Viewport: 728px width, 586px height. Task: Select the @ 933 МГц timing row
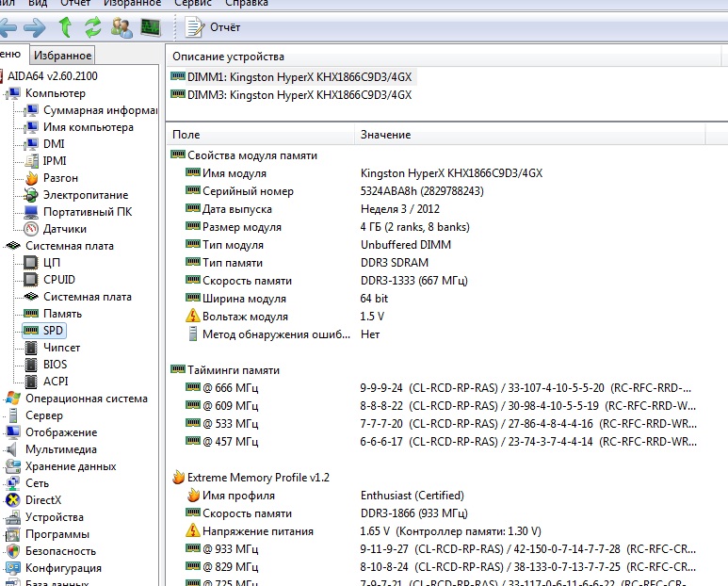pyautogui.click(x=441, y=549)
